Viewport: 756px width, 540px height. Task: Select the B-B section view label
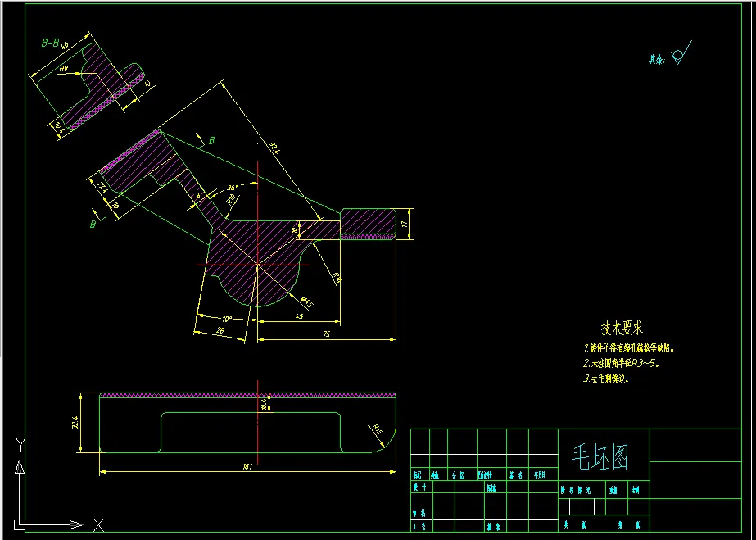(50, 43)
